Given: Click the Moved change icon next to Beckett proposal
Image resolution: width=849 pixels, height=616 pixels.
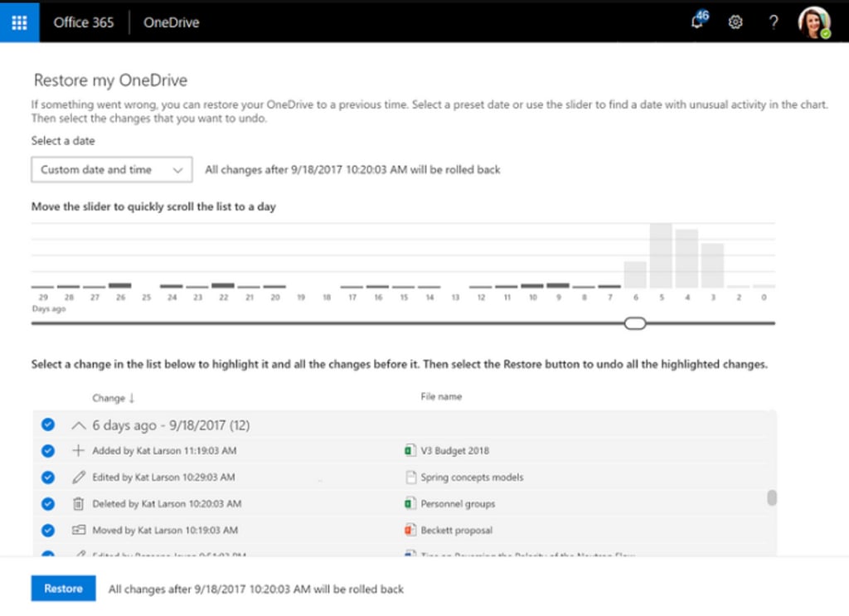Looking at the screenshot, I should [80, 530].
